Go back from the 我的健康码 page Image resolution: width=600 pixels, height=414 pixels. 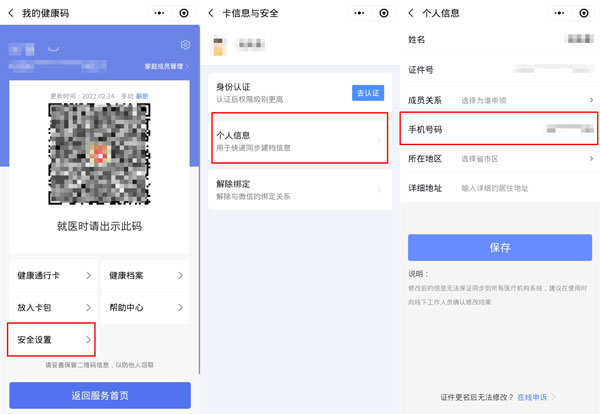[11, 12]
